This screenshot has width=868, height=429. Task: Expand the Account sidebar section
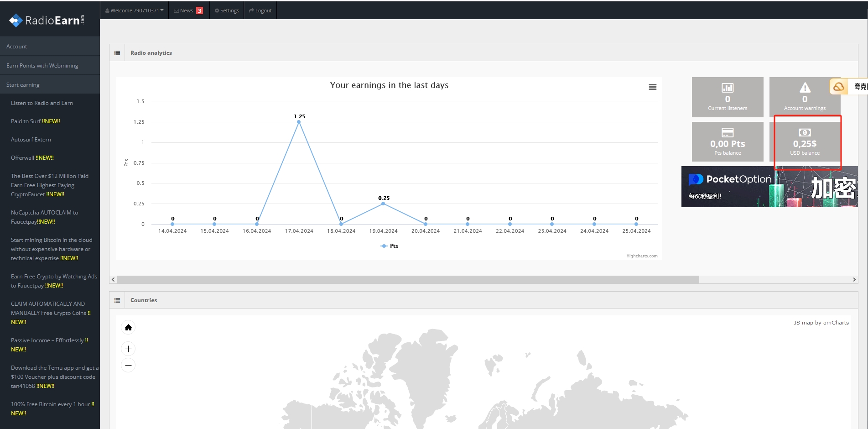[x=17, y=47]
